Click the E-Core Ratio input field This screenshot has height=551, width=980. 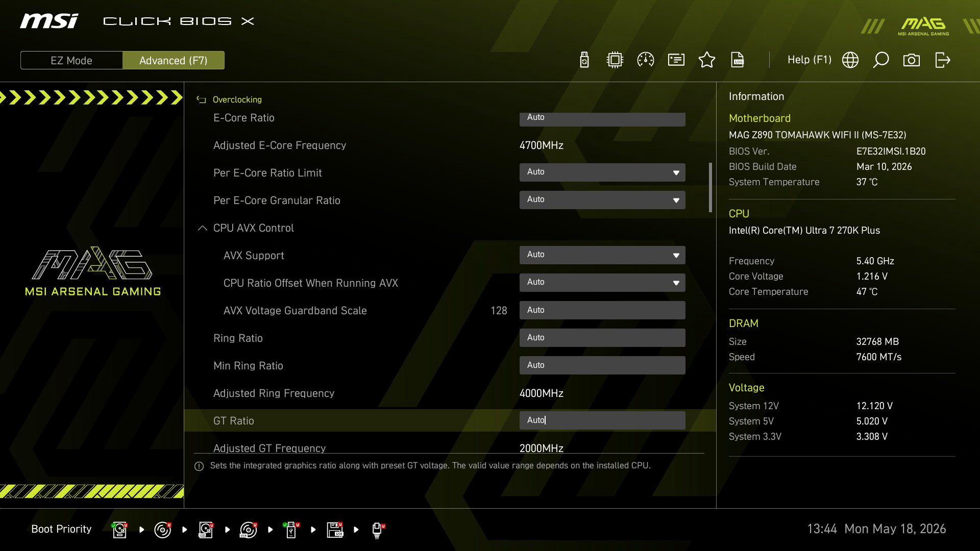(x=602, y=119)
